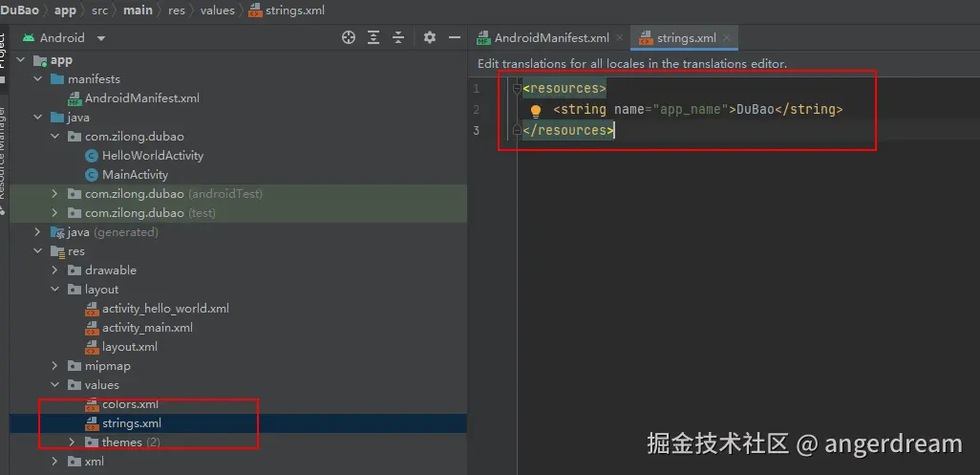Click the app breadcrumb in navigation bar
The width and height of the screenshot is (980, 475).
click(x=65, y=11)
